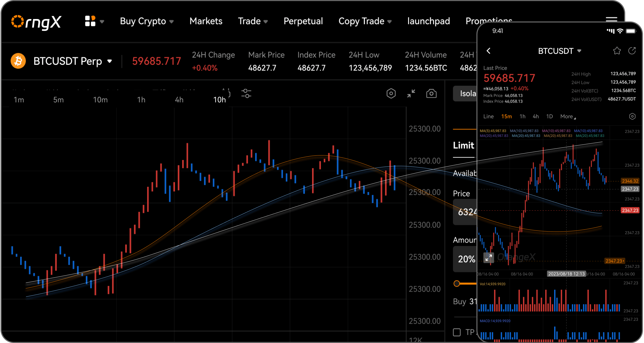Open the BTCUSDT Perp pair dropdown
The width and height of the screenshot is (644, 343).
[72, 61]
